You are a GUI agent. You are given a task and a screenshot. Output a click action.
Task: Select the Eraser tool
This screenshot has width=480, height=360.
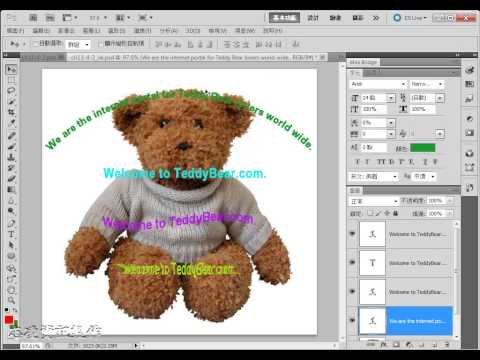pos(11,179)
